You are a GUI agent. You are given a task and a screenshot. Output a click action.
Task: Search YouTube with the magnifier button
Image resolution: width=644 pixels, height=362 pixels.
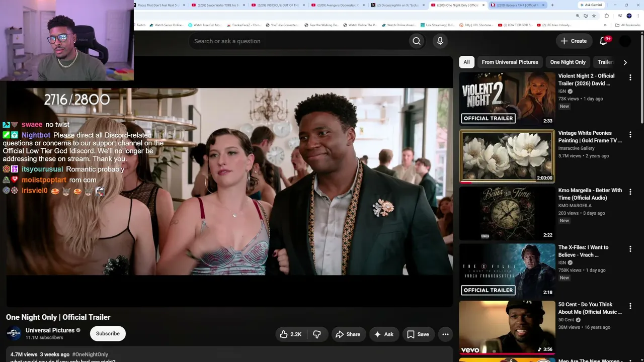[x=416, y=41]
